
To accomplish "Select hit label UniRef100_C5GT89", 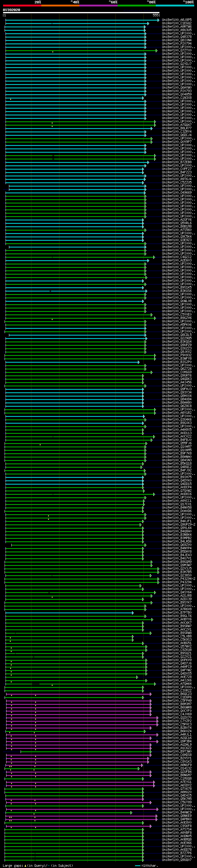I will click(x=177, y=802).
